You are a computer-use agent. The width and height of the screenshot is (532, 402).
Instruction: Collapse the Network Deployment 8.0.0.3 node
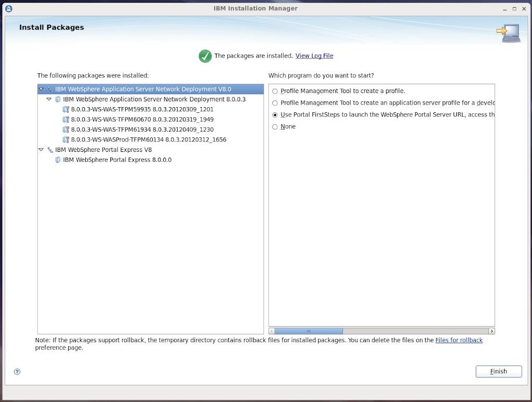click(x=49, y=99)
